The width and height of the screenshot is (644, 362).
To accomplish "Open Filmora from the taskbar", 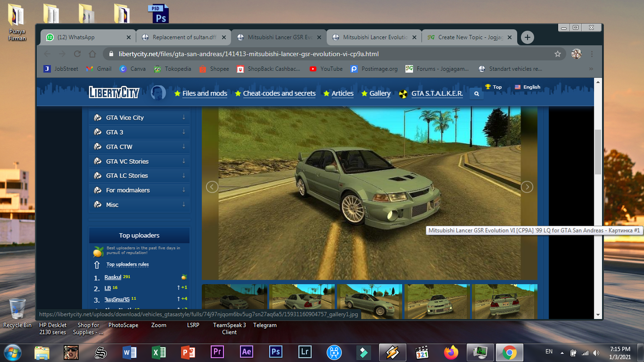I will [x=363, y=352].
